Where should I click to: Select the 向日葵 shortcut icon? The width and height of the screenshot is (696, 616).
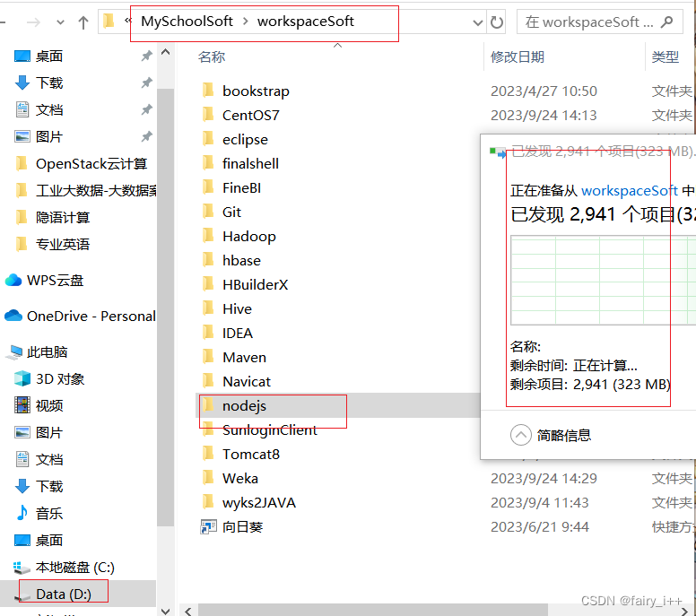[x=208, y=527]
